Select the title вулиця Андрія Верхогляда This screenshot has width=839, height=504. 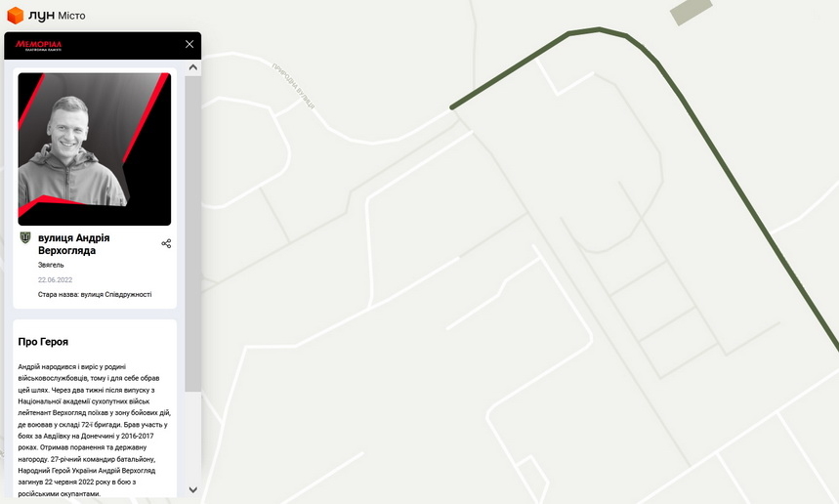click(74, 244)
